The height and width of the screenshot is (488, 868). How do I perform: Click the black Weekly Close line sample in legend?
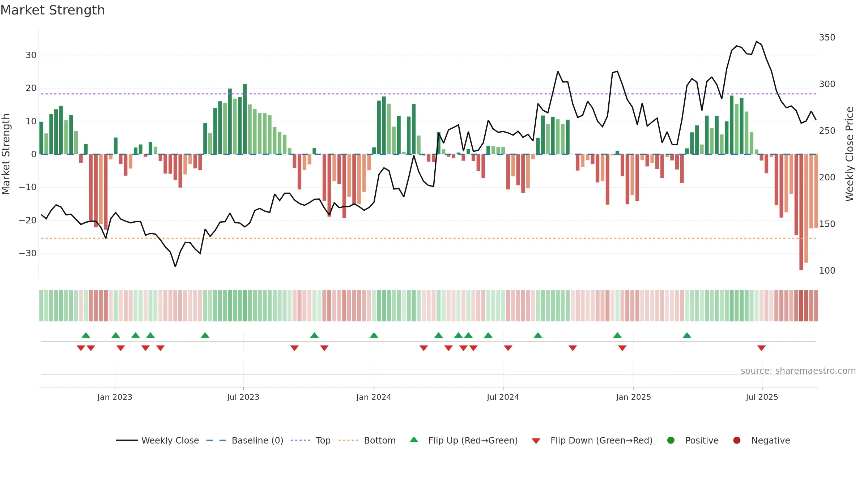(127, 440)
